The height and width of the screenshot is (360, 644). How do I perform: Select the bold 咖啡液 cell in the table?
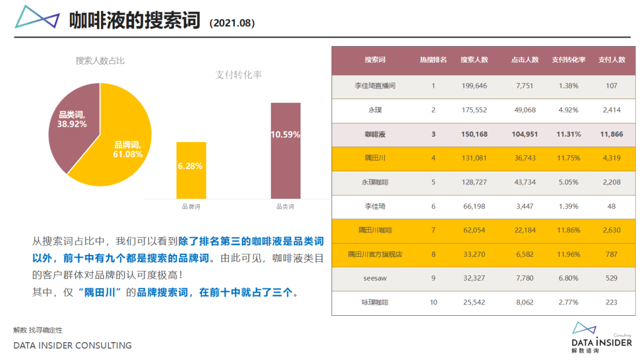pos(375,134)
